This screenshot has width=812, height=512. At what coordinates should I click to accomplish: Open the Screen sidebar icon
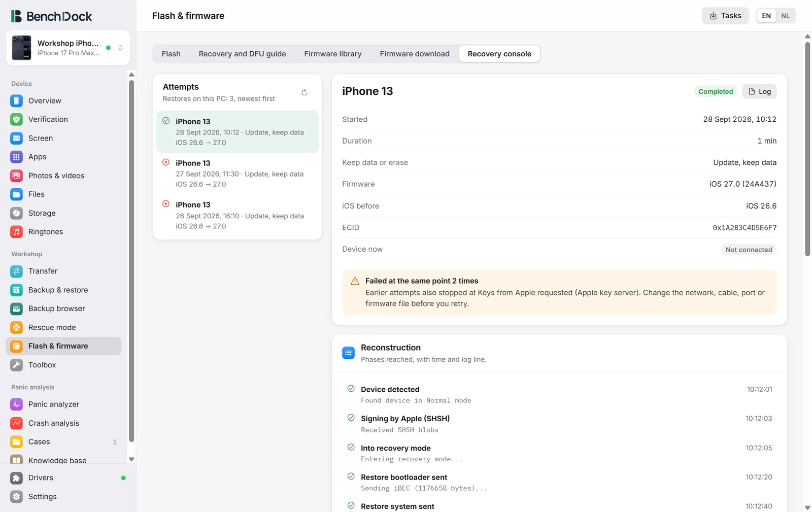click(16, 138)
